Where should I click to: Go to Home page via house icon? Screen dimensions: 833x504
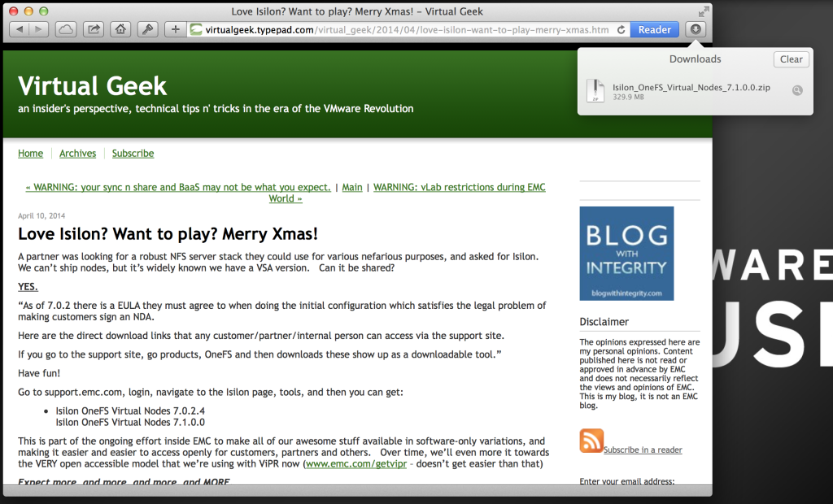pyautogui.click(x=120, y=30)
